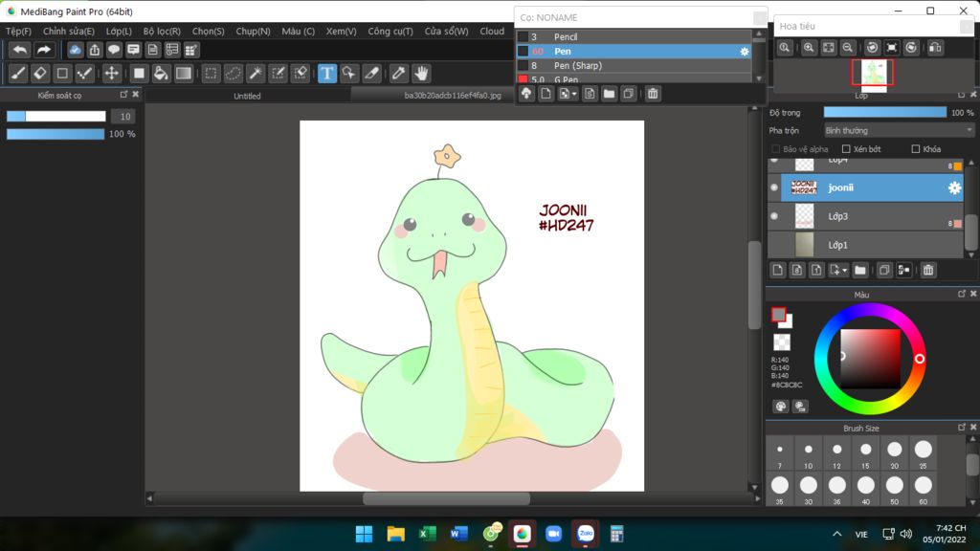The height and width of the screenshot is (551, 980).
Task: Switch to the ba30b20adcb116ef4fa0.jpg tab
Action: (x=453, y=96)
